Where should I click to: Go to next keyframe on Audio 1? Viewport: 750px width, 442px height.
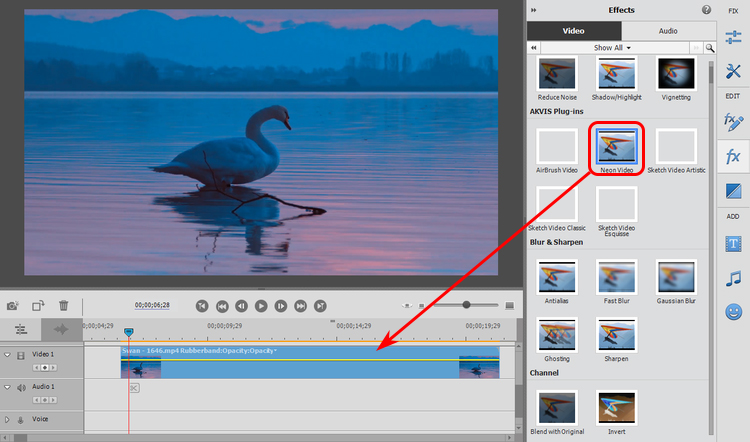(x=53, y=400)
